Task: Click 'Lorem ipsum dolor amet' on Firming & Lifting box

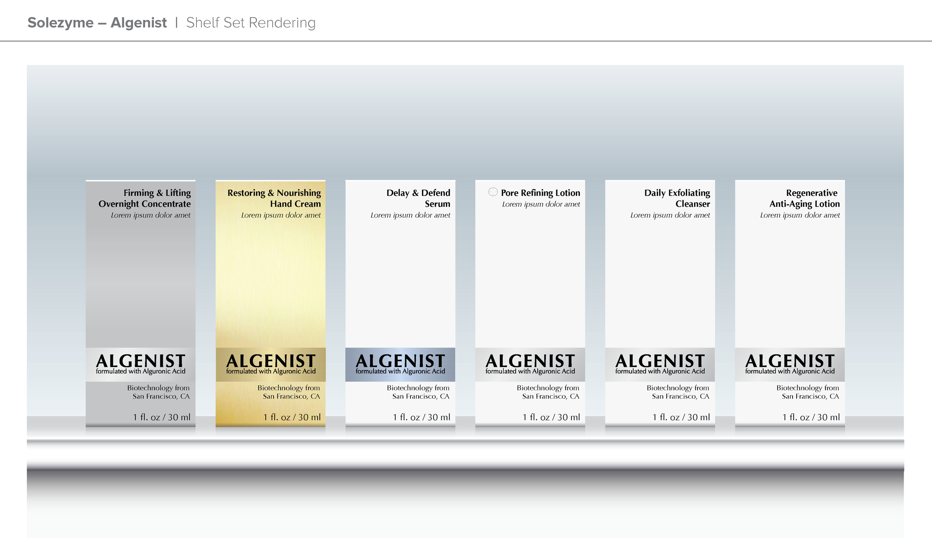Action: pos(151,215)
